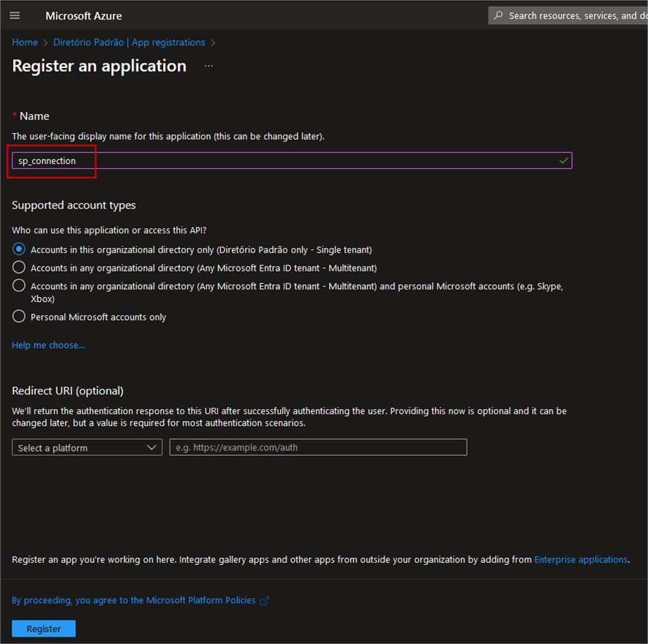Expand the Select a platform dropdown
Screen dimensions: 648x644
tap(87, 448)
